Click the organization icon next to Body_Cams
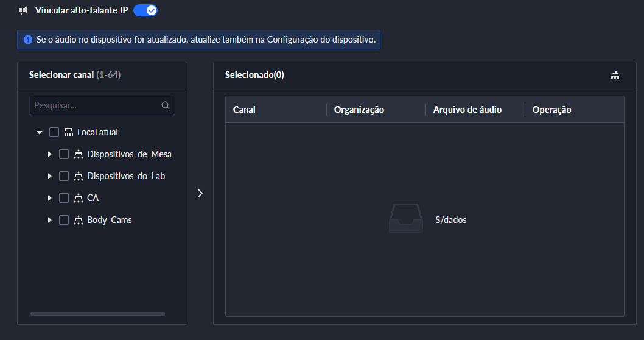 pos(78,220)
